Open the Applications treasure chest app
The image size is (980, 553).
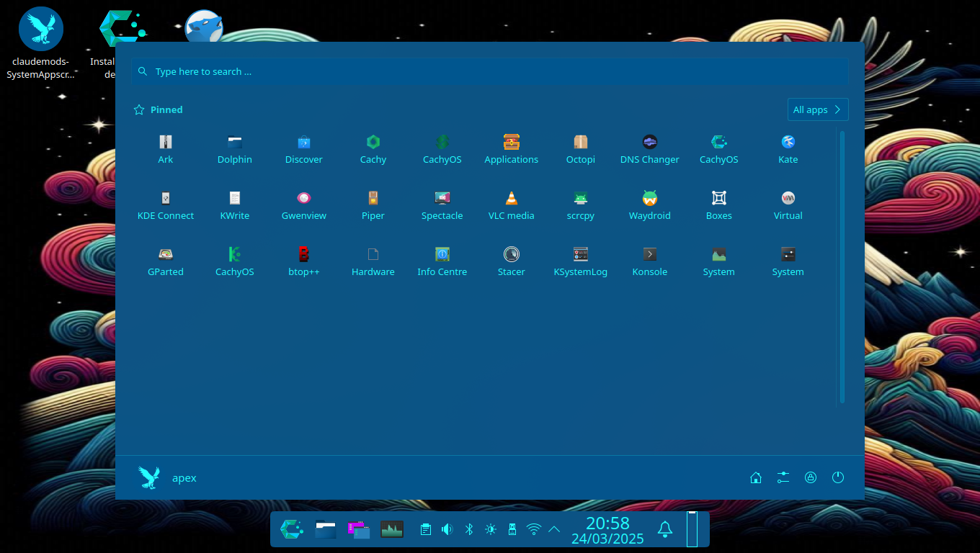click(x=512, y=149)
